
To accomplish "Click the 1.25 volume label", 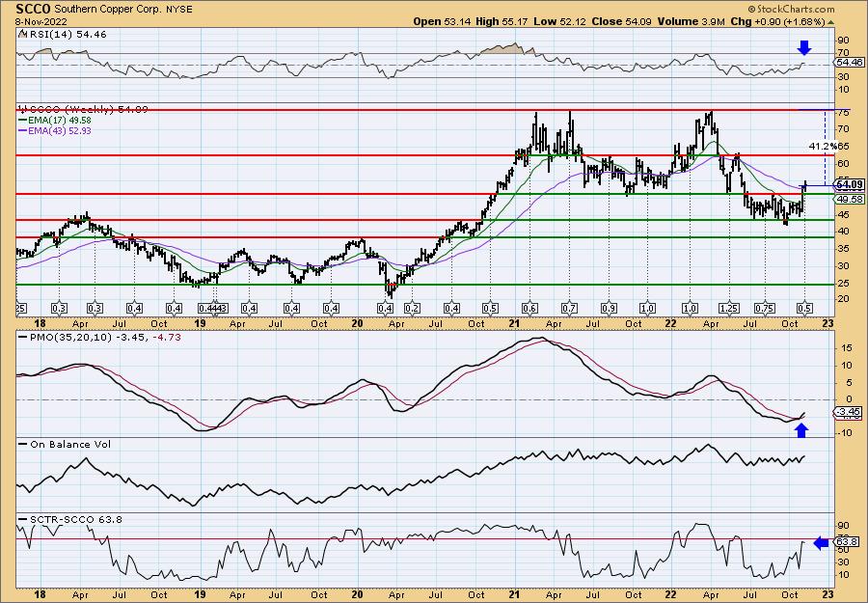I will tap(730, 309).
